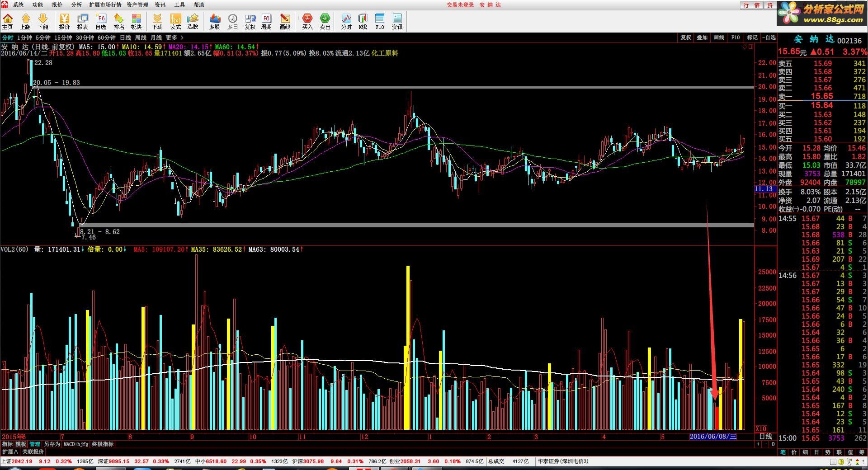Click the 上翻 page-up arrow icon

(25, 21)
